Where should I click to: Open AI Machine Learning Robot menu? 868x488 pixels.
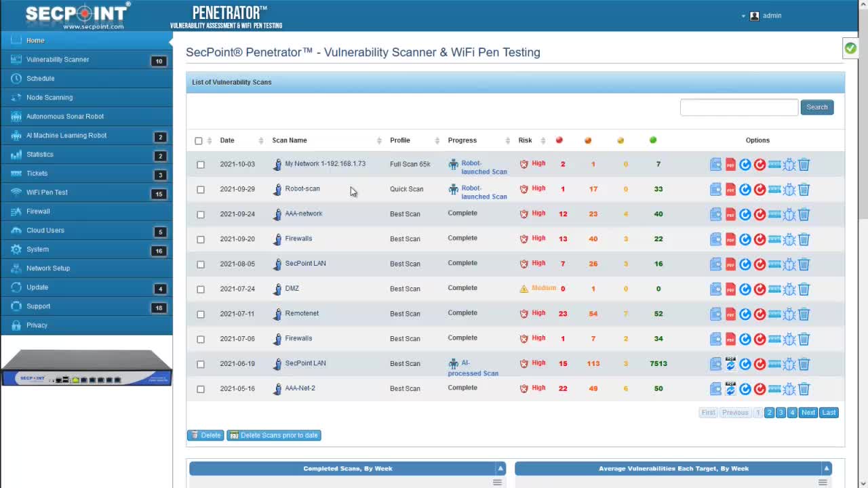point(86,136)
